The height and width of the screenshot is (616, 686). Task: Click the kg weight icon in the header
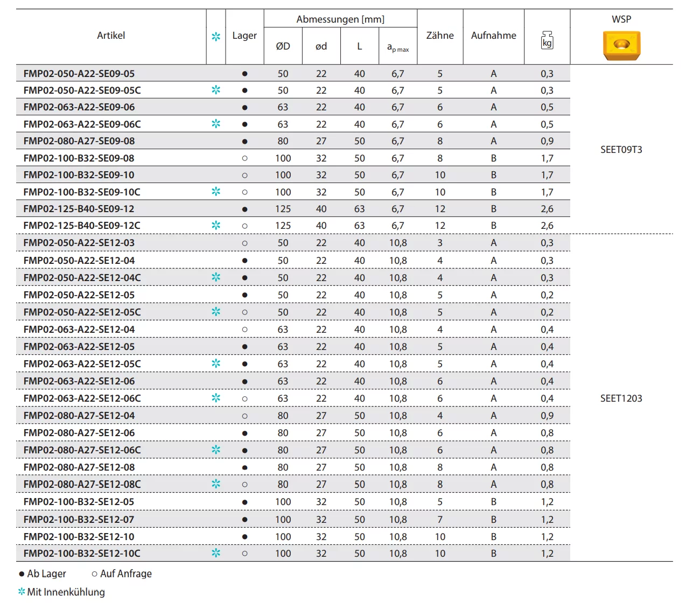547,40
